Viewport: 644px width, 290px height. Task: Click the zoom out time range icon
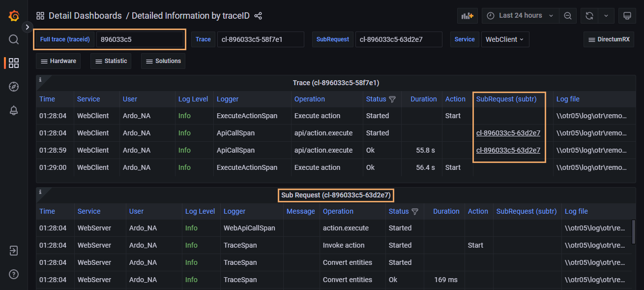(x=567, y=16)
